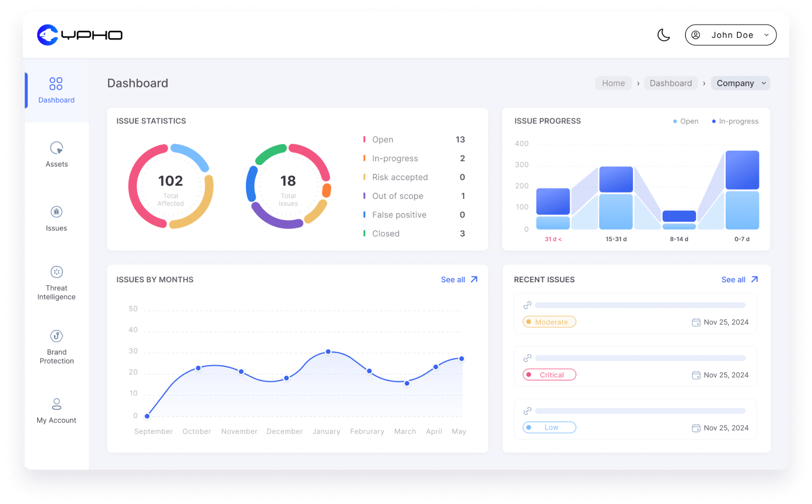Image resolution: width=812 pixels, height=504 pixels.
Task: Click the link icon on the Critical issue
Action: tap(527, 357)
